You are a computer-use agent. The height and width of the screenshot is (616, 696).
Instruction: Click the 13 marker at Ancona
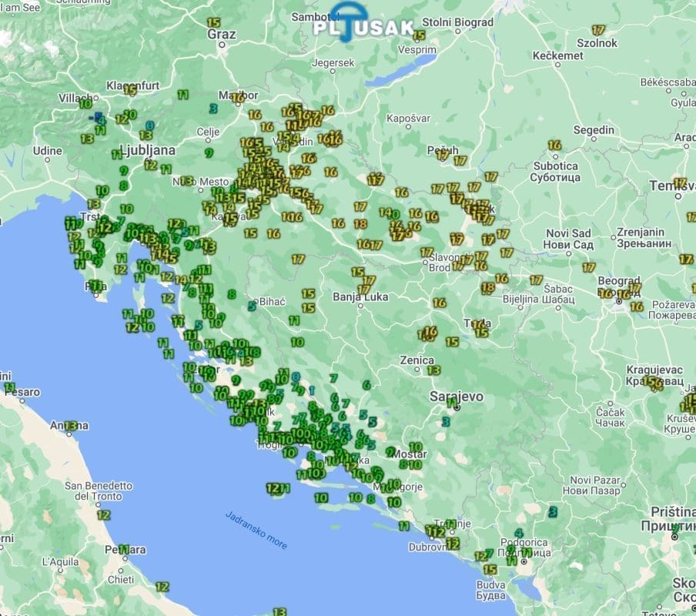tap(72, 425)
